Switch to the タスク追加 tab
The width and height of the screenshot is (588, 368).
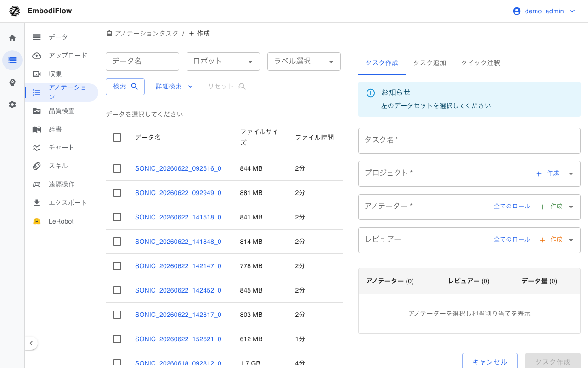pyautogui.click(x=430, y=63)
